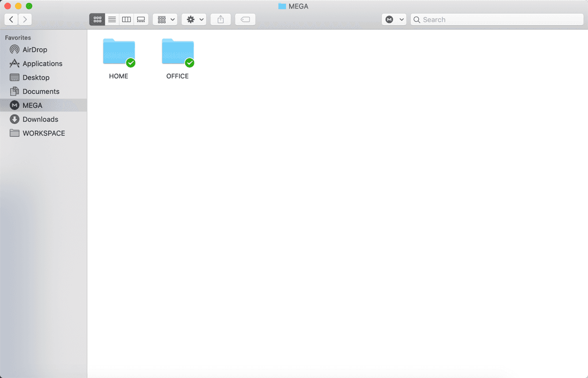This screenshot has height=378, width=588.
Task: Open the MEGA toolbar dropdown
Action: (x=394, y=19)
